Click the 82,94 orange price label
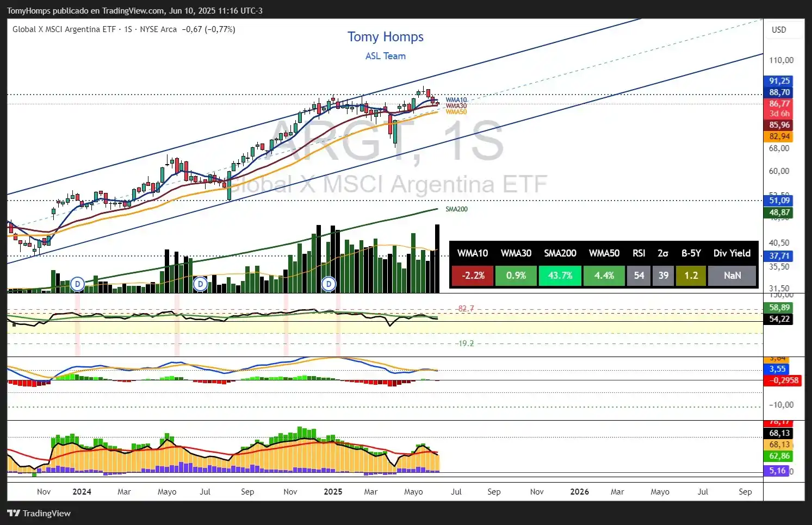The height and width of the screenshot is (525, 812). pyautogui.click(x=779, y=136)
